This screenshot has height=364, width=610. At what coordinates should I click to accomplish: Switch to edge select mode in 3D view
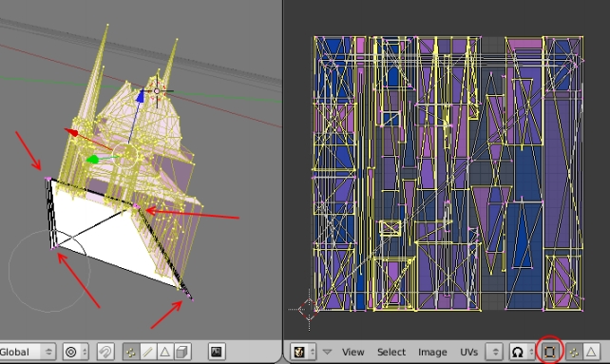148,352
